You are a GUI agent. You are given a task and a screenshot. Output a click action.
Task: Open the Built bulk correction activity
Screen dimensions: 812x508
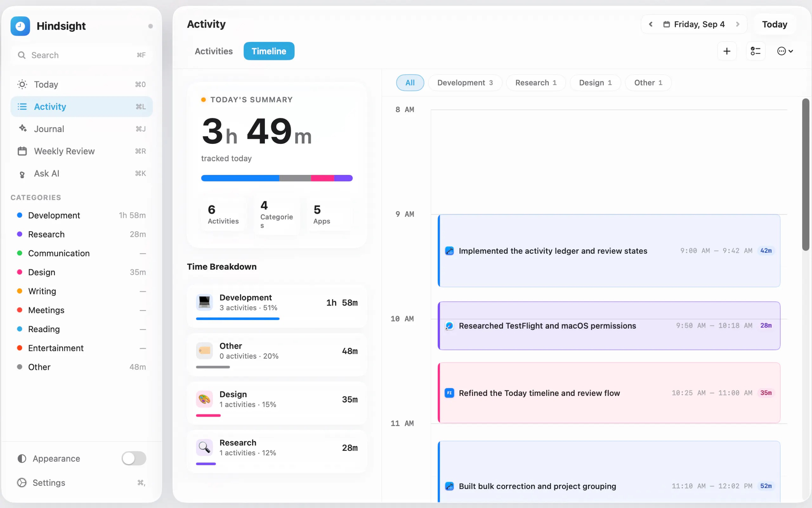click(609, 472)
